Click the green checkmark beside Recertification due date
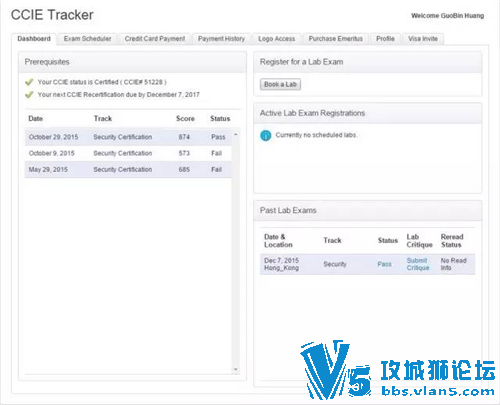This screenshot has height=405, width=500. [x=29, y=95]
